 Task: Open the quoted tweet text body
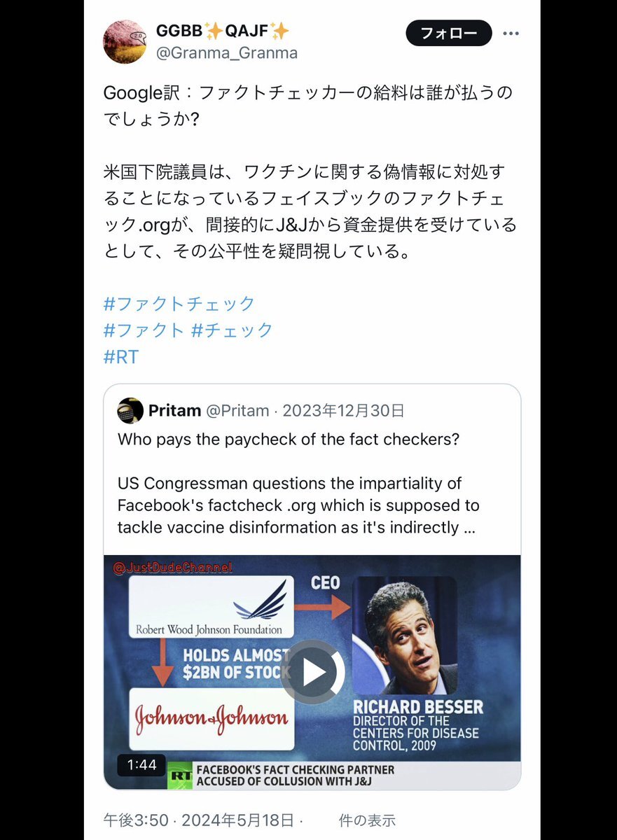coord(298,484)
